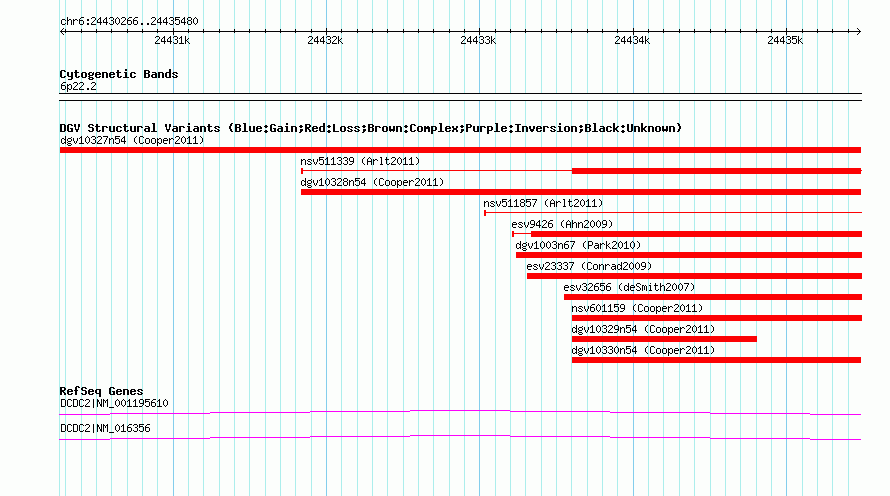Select the nsv601159 (Cooper2011) variant label
Viewport: 890px width, 496px height.
[x=637, y=309]
